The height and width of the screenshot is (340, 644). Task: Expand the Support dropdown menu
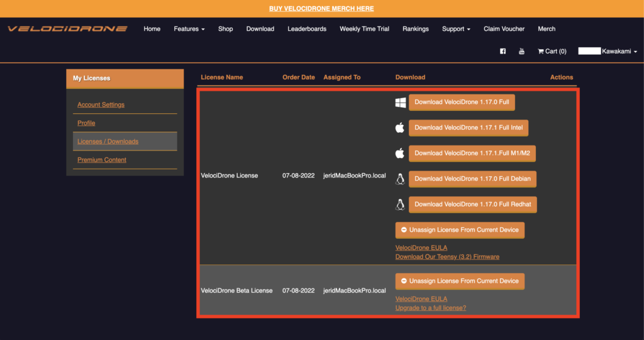(x=456, y=29)
